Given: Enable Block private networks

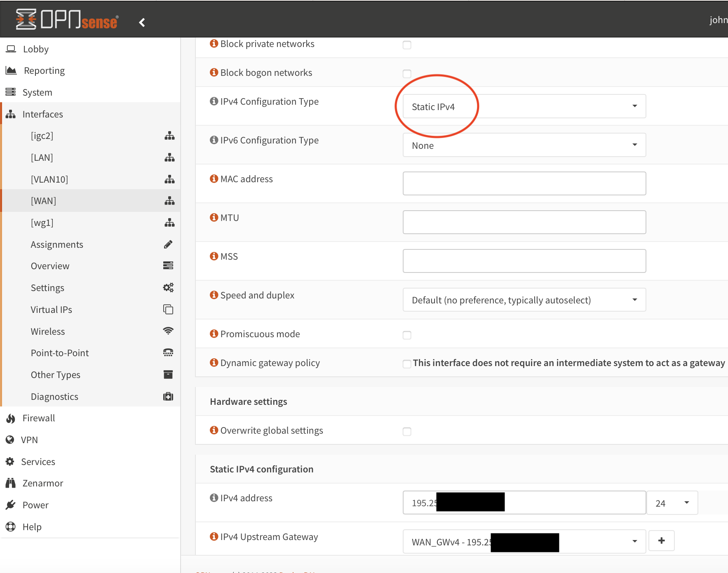Looking at the screenshot, I should pos(407,45).
